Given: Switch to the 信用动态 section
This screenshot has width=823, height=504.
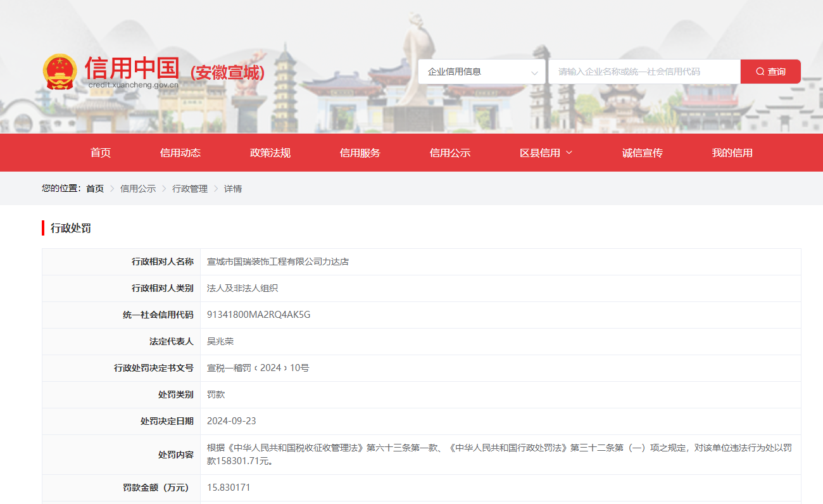Looking at the screenshot, I should tap(180, 152).
